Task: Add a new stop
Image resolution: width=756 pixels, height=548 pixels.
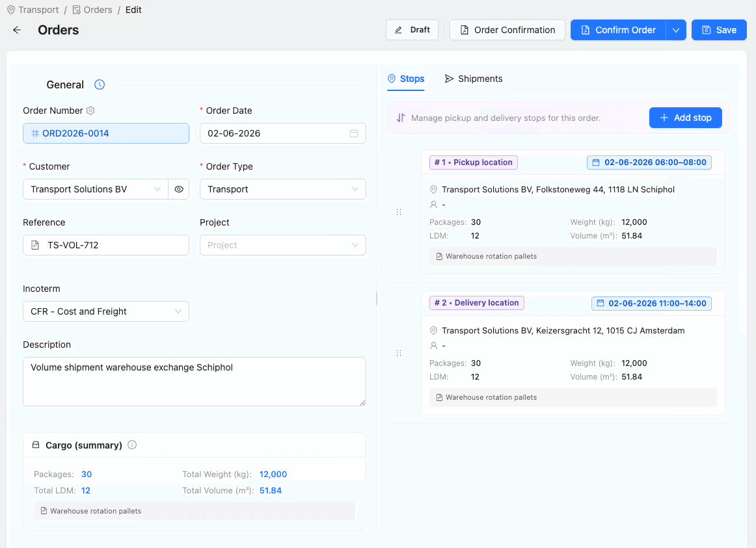Action: pos(686,118)
